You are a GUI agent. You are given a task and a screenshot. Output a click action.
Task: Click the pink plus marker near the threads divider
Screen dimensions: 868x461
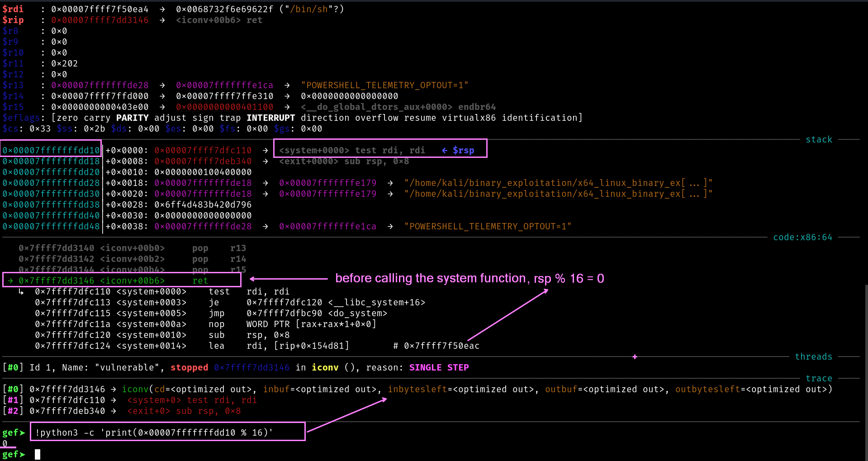coord(635,357)
